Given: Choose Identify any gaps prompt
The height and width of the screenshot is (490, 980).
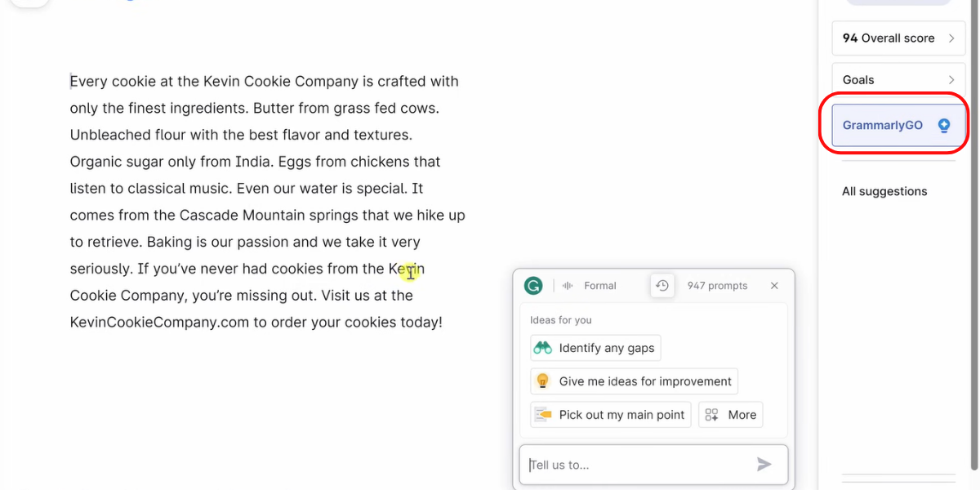Looking at the screenshot, I should tap(606, 348).
